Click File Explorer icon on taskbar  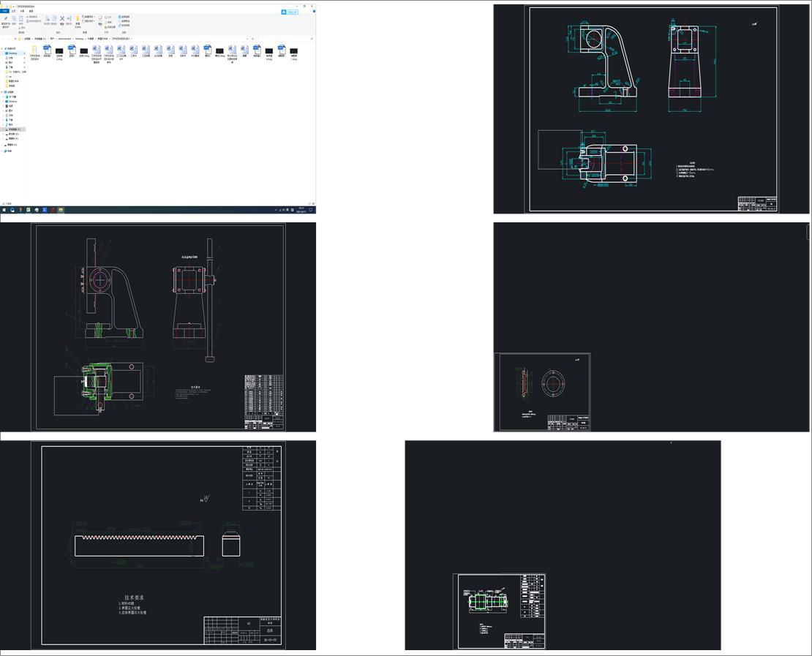61,210
